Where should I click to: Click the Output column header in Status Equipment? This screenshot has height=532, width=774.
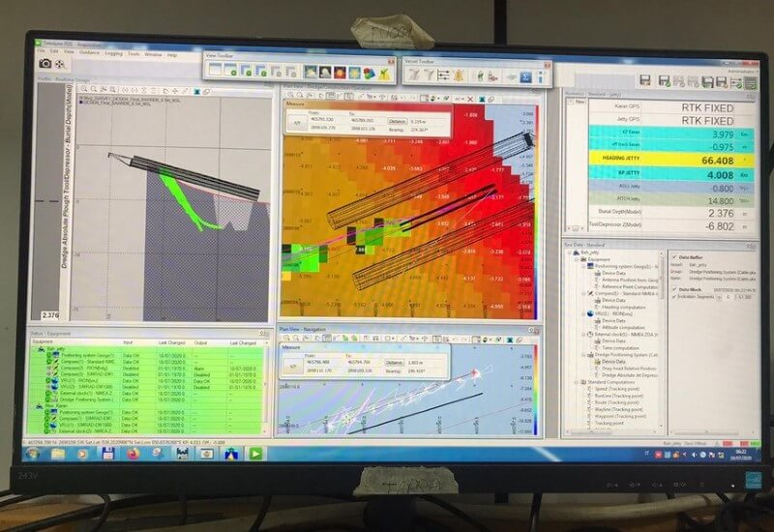200,342
